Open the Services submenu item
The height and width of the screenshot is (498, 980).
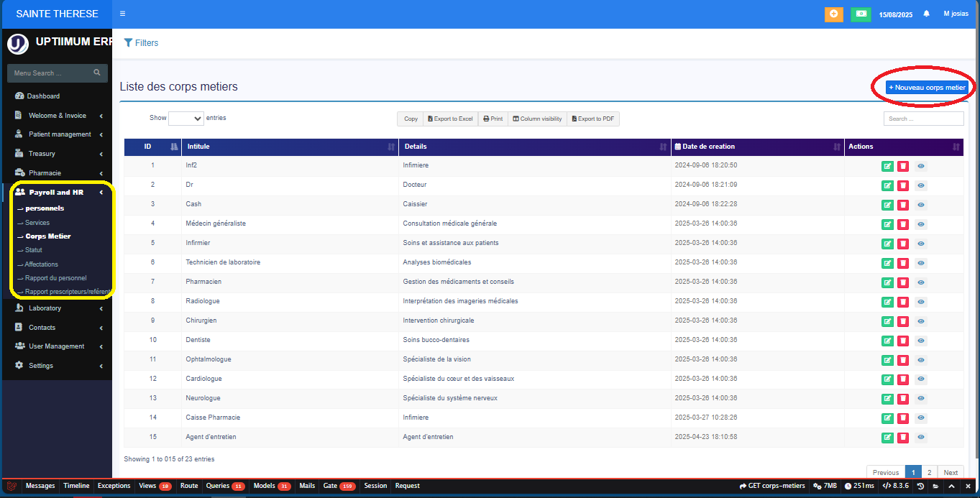[37, 223]
